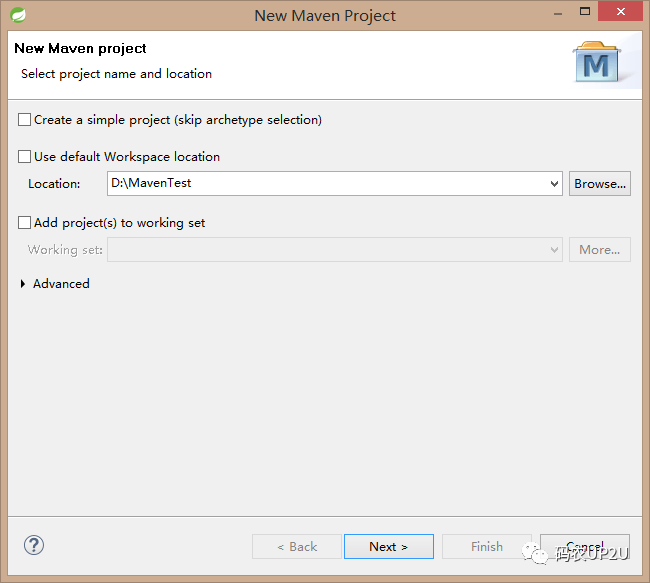Close the New Maven Project dialog
The height and width of the screenshot is (583, 650).
(620, 11)
